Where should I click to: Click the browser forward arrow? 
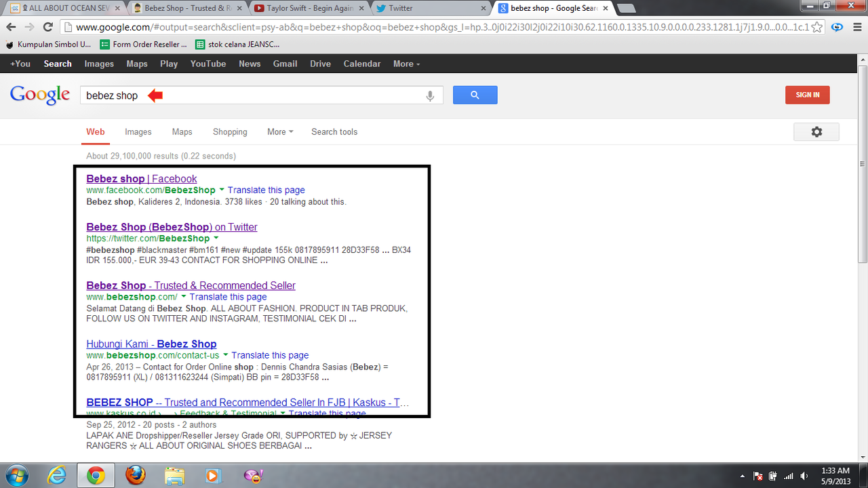click(x=30, y=27)
